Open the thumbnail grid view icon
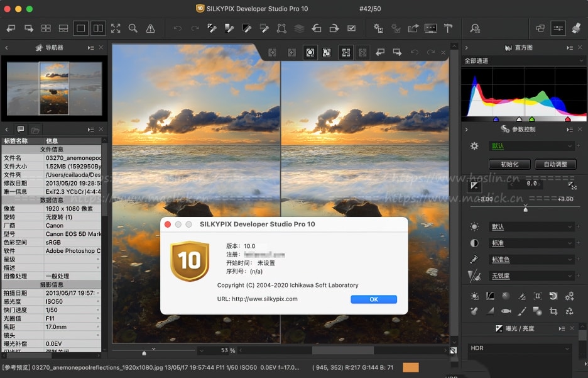The image size is (588, 378). [x=46, y=28]
